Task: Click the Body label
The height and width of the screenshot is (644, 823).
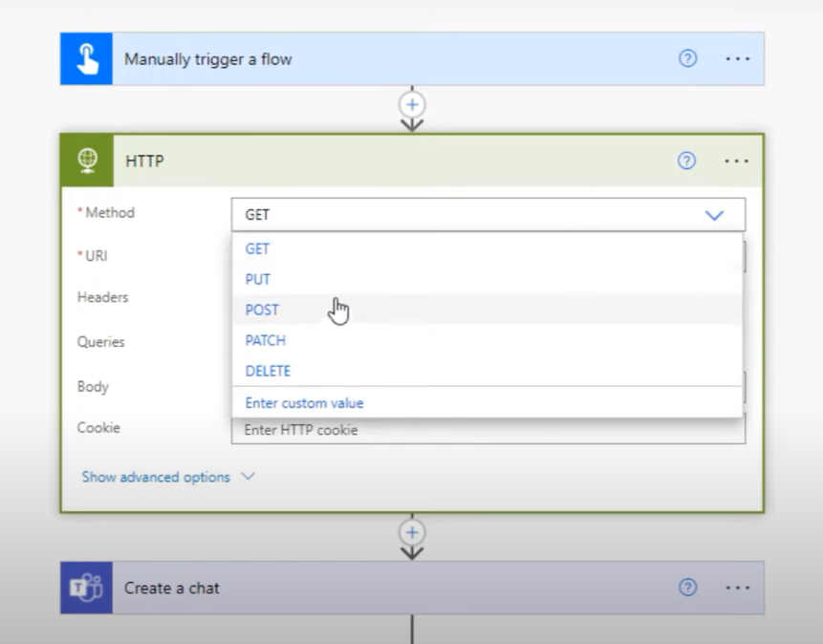Action: tap(93, 386)
